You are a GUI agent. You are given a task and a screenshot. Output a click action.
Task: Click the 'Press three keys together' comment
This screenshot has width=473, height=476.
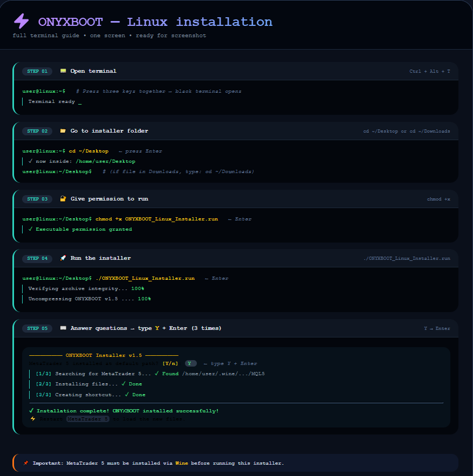coord(159,92)
